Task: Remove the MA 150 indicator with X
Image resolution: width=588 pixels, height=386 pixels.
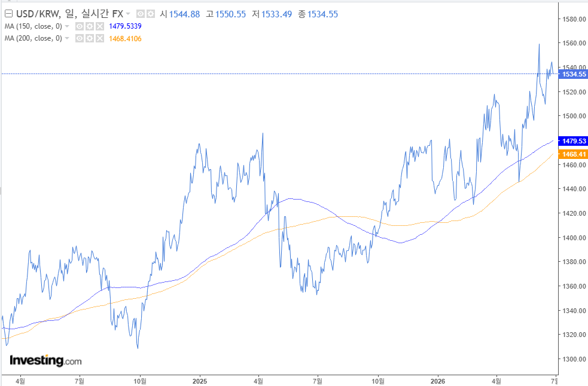Action: tap(100, 26)
